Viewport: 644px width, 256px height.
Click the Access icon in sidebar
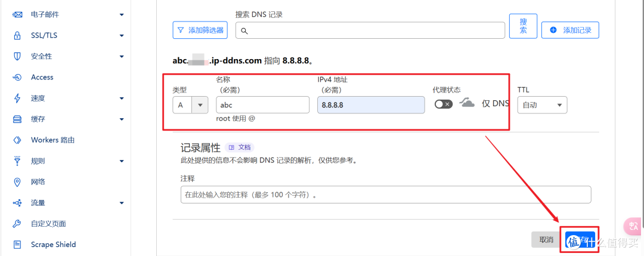17,77
